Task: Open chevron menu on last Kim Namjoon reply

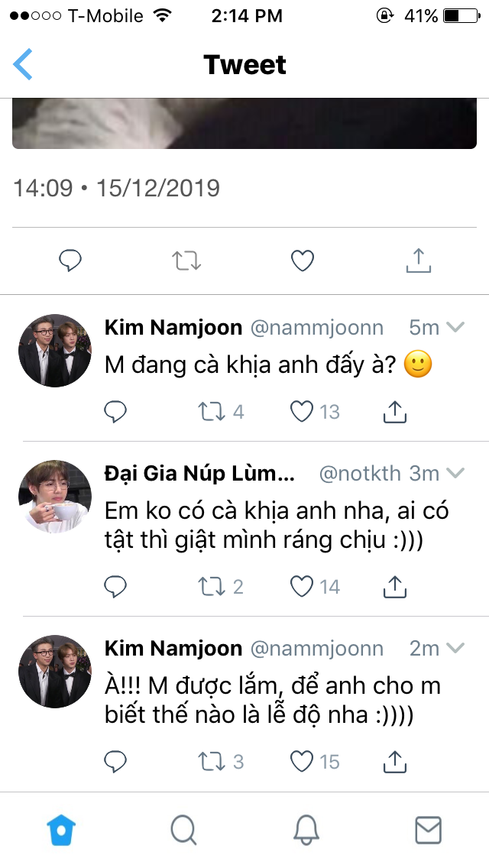Action: (455, 649)
